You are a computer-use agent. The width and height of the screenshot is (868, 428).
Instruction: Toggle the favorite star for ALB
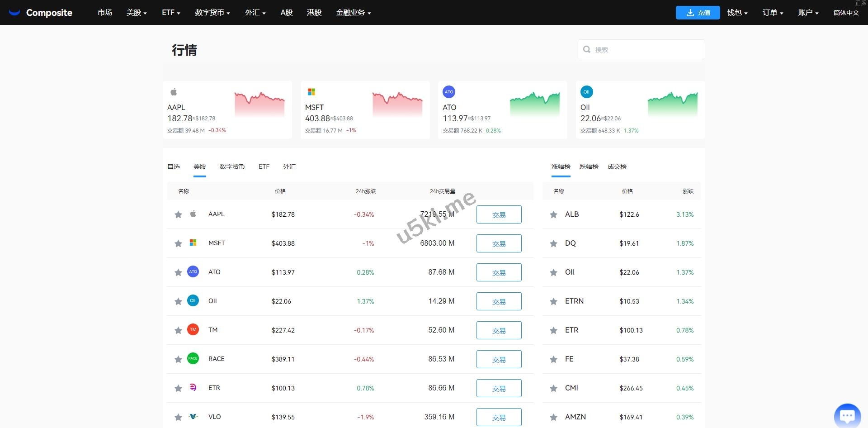[x=553, y=214]
